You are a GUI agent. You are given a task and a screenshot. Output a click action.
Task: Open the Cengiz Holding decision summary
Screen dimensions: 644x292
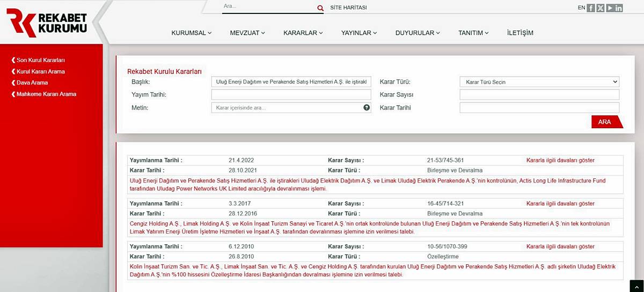(x=370, y=228)
